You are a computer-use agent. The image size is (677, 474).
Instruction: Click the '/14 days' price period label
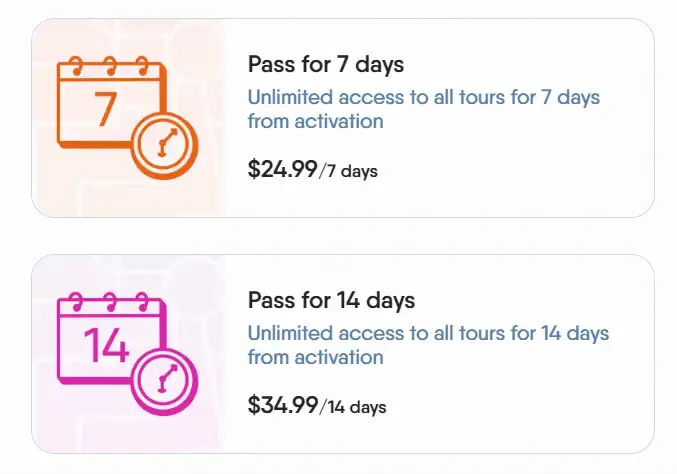[x=353, y=407]
